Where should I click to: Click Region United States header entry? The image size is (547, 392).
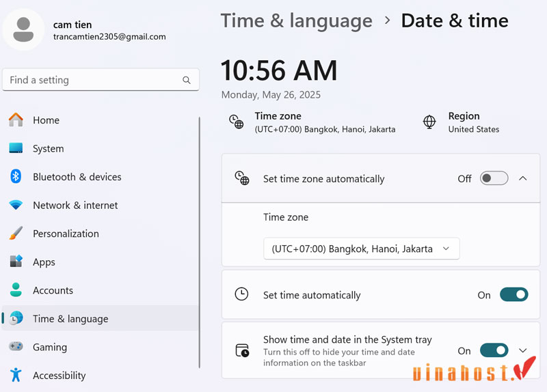461,122
